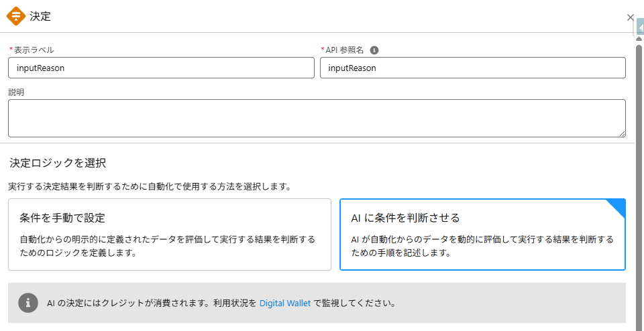
Task: Click into the API 参照名 text field
Action: [x=472, y=68]
